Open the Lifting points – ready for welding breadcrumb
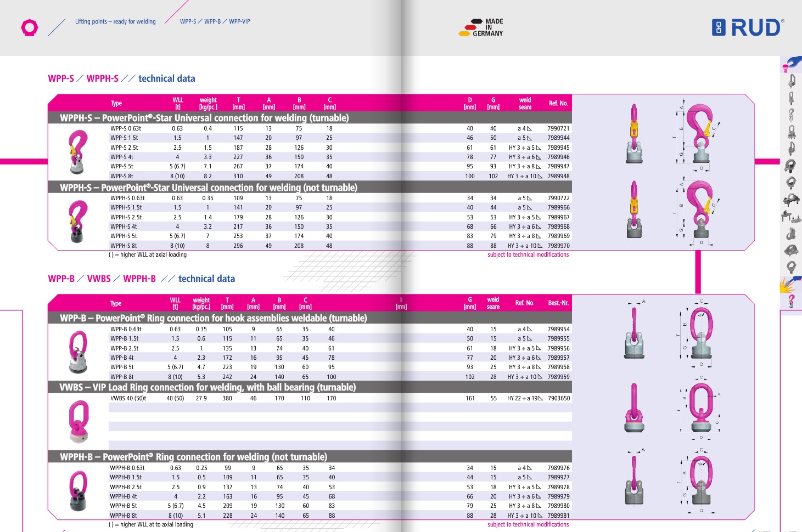 point(115,21)
